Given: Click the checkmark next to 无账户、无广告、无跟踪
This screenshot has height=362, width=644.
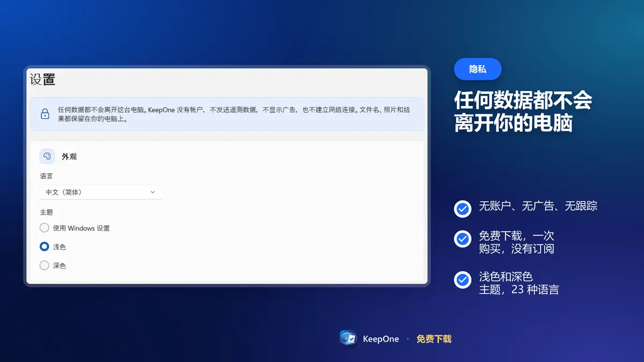Looking at the screenshot, I should pos(463,208).
